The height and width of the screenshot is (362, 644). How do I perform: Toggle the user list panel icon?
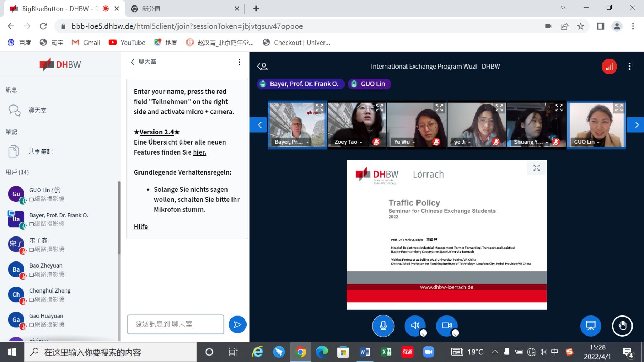(262, 67)
